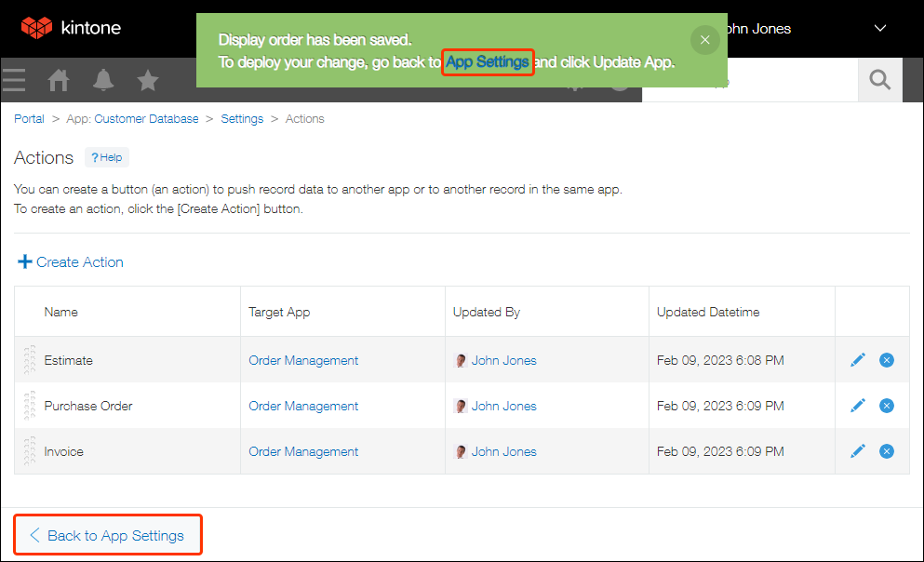924x562 pixels.
Task: Click the search magnifier icon
Action: tap(880, 79)
